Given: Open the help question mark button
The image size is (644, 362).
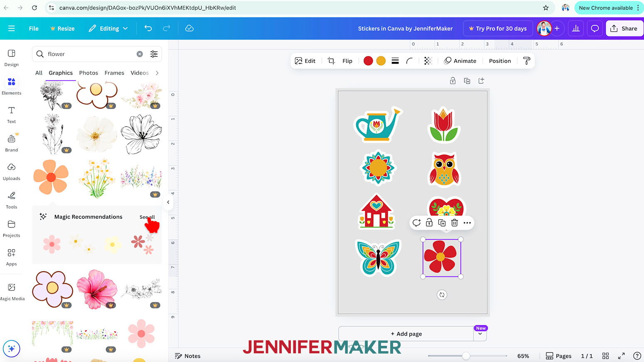Looking at the screenshot, I should [x=637, y=356].
